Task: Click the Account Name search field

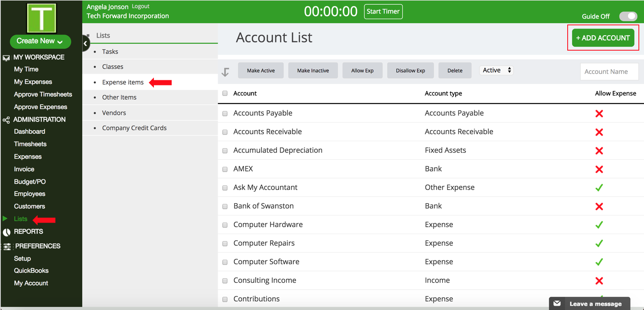Action: click(x=609, y=72)
